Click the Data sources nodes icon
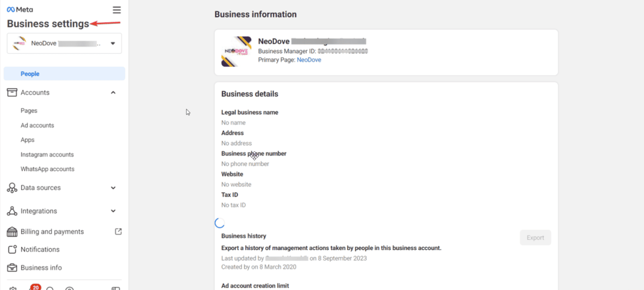This screenshot has height=290, width=644. 12,188
